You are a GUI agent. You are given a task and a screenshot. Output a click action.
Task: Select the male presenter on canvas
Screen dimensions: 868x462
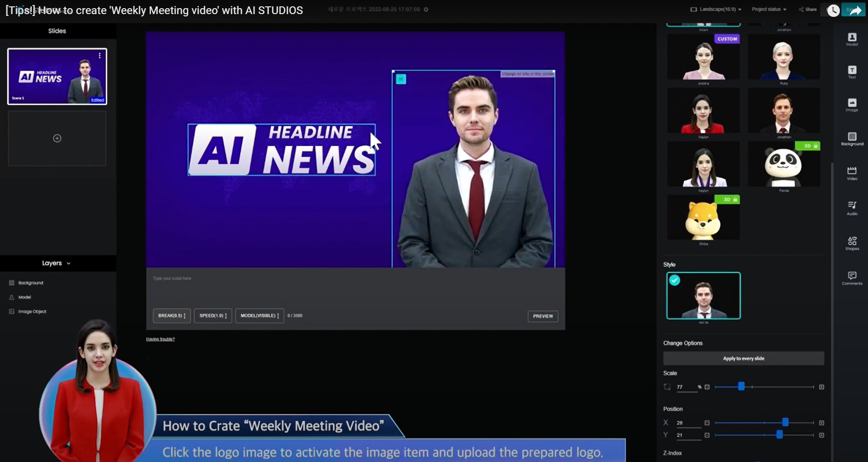point(474,169)
